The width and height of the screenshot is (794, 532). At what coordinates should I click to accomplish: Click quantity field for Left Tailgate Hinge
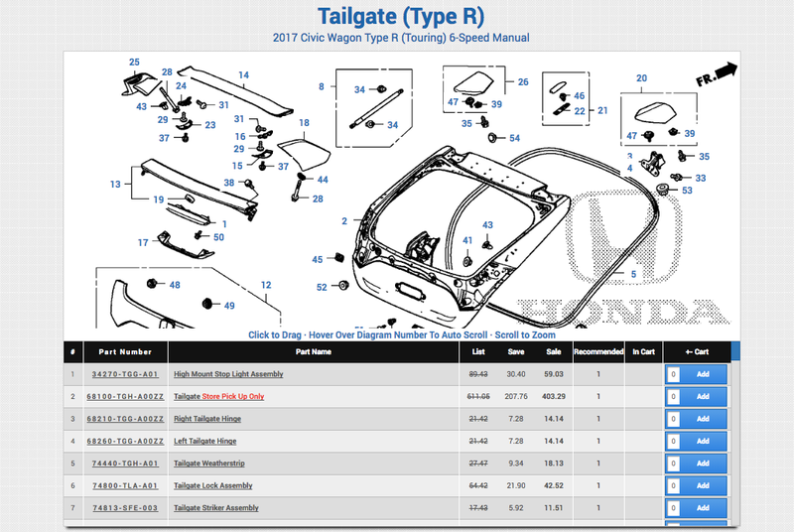tap(673, 442)
